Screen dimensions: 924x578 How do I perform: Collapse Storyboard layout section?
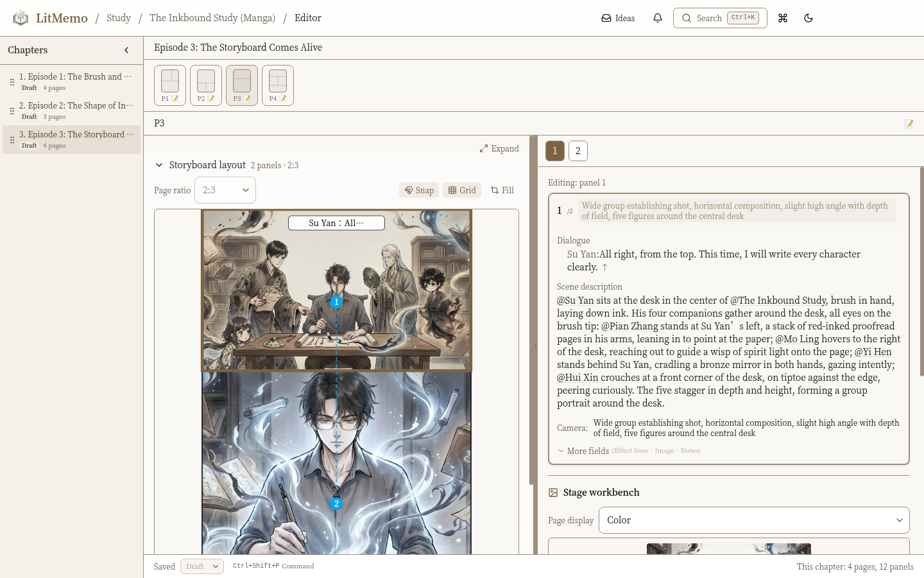click(159, 165)
